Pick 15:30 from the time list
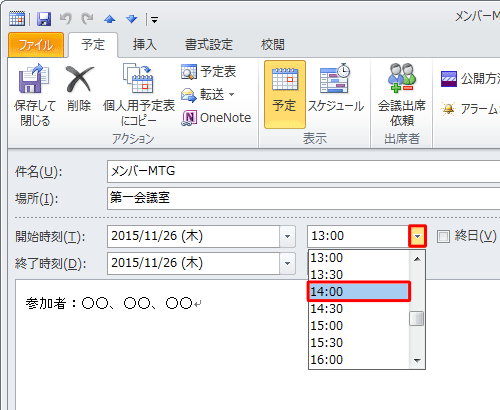Viewport: 500px width, 410px height. coord(359,343)
